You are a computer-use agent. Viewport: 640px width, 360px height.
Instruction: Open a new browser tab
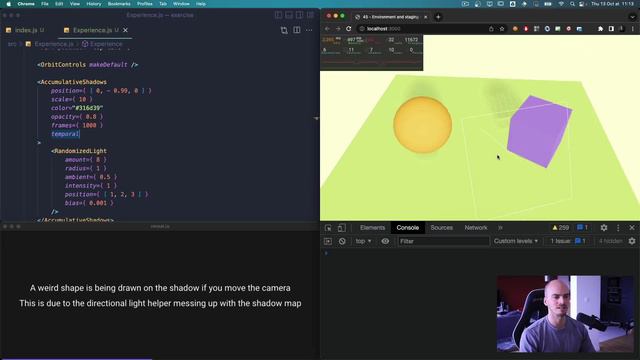(x=438, y=17)
